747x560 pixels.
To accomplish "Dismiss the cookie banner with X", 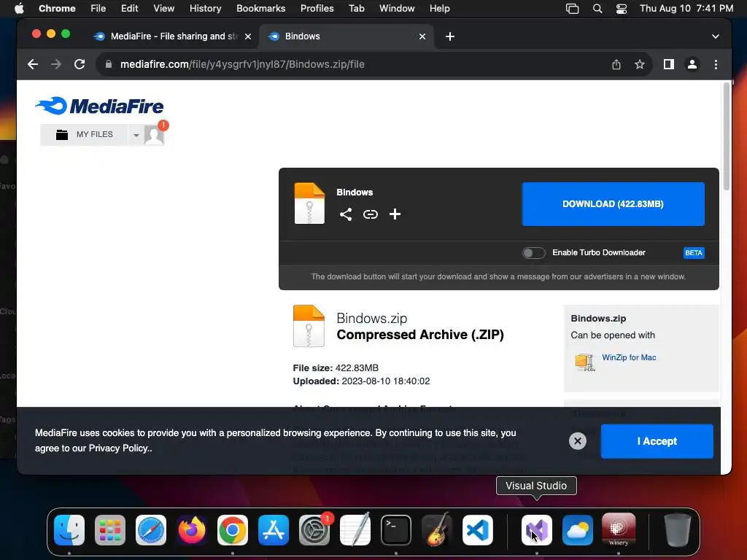I will coord(578,441).
